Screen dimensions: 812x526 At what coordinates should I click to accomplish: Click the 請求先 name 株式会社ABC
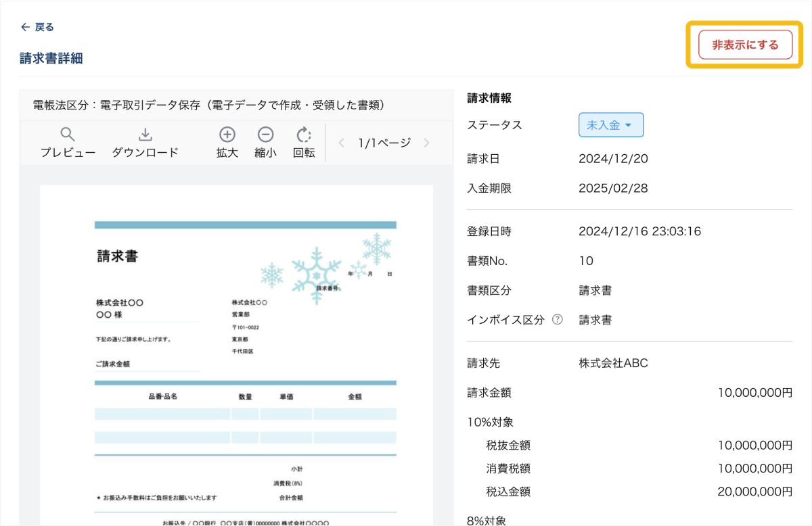pos(613,363)
